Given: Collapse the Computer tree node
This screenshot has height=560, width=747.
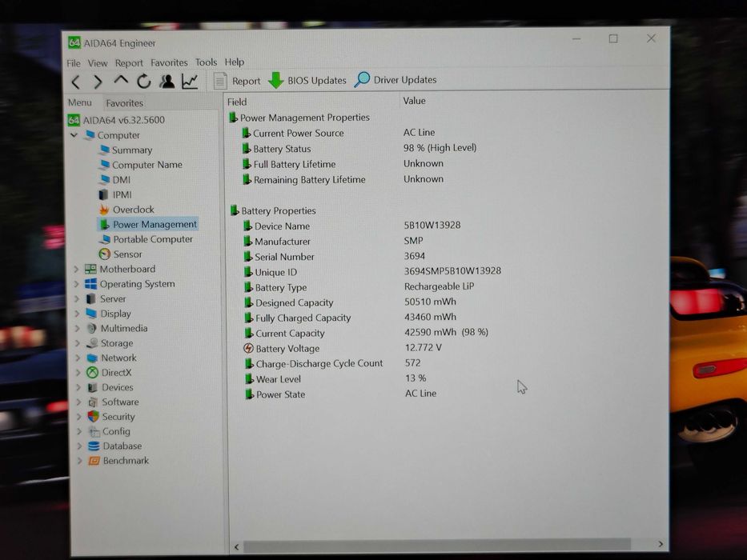Looking at the screenshot, I should 74,135.
